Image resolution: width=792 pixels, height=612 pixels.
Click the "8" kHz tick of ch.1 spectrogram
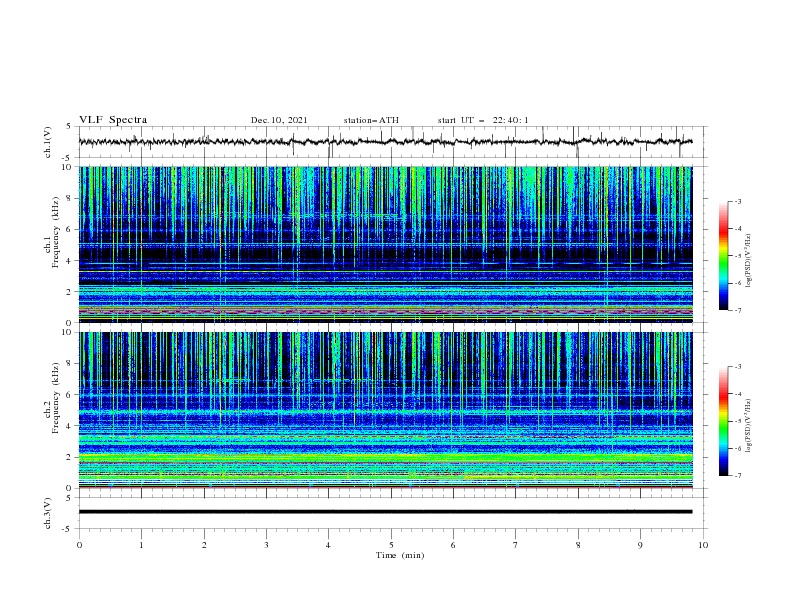pyautogui.click(x=70, y=198)
